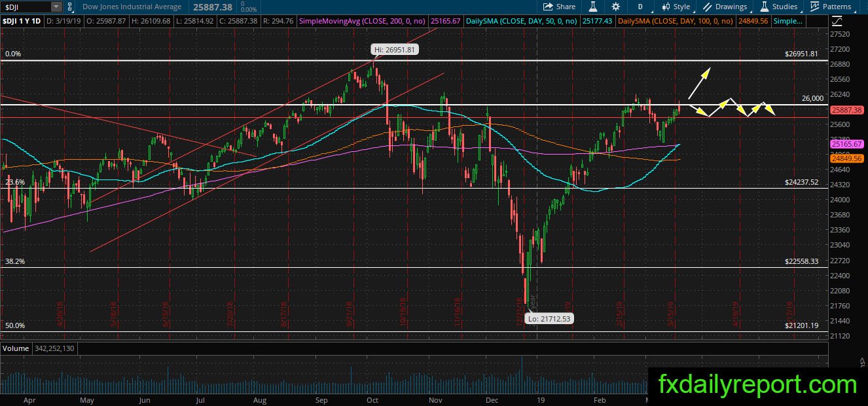This screenshot has height=406, width=868.
Task: Select the '26,000' price level label
Action: pos(812,98)
